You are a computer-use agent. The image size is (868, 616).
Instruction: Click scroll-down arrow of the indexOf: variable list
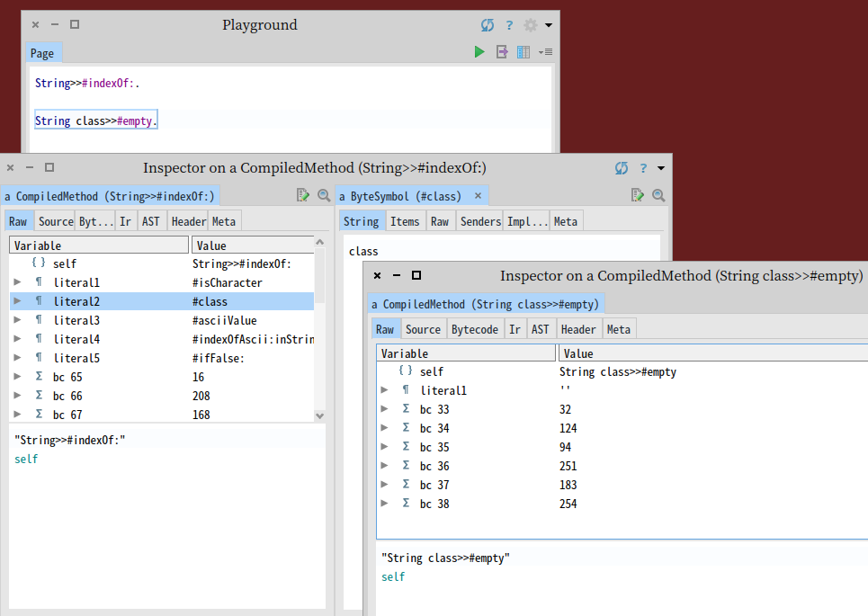[319, 415]
